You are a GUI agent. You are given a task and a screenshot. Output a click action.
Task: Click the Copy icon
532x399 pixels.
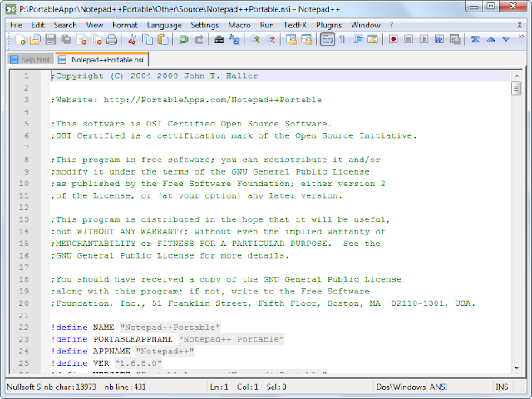148,40
